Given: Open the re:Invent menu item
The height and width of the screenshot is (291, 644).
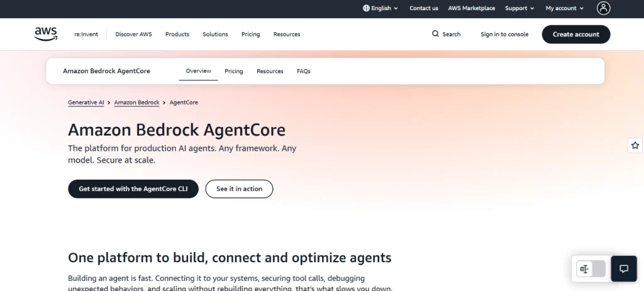Looking at the screenshot, I should 86,35.
